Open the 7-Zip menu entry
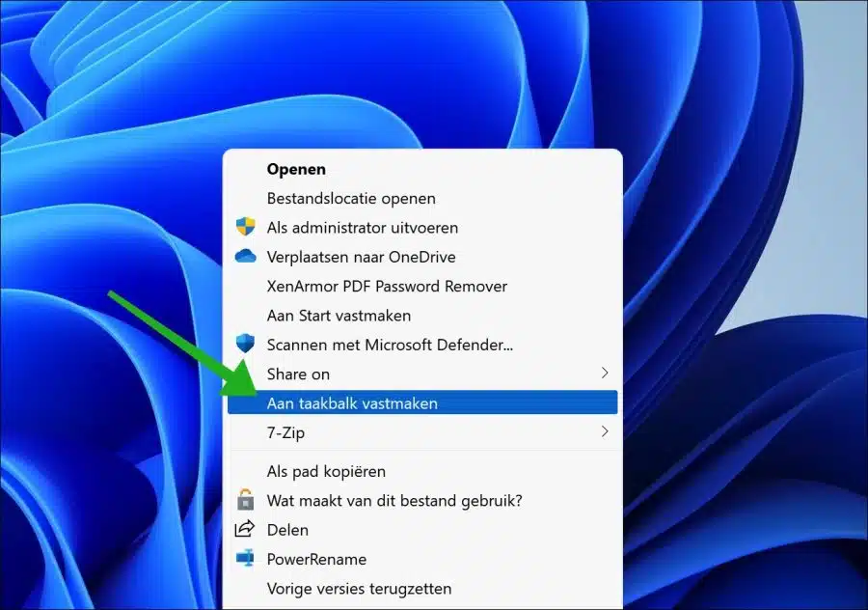The width and height of the screenshot is (868, 610). [x=422, y=432]
